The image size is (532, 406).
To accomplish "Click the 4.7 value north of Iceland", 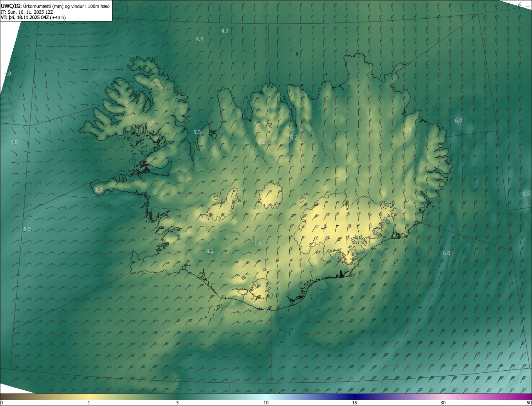I will click(225, 31).
